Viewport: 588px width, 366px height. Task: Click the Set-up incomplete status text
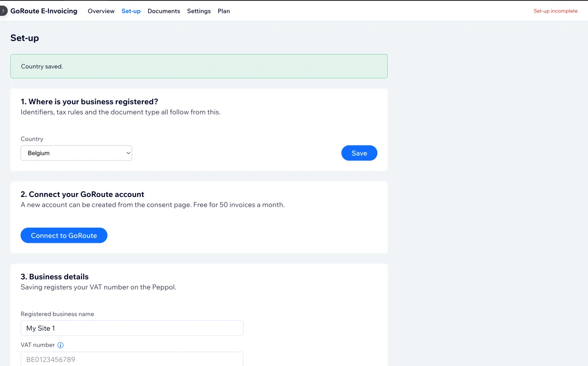pyautogui.click(x=555, y=11)
